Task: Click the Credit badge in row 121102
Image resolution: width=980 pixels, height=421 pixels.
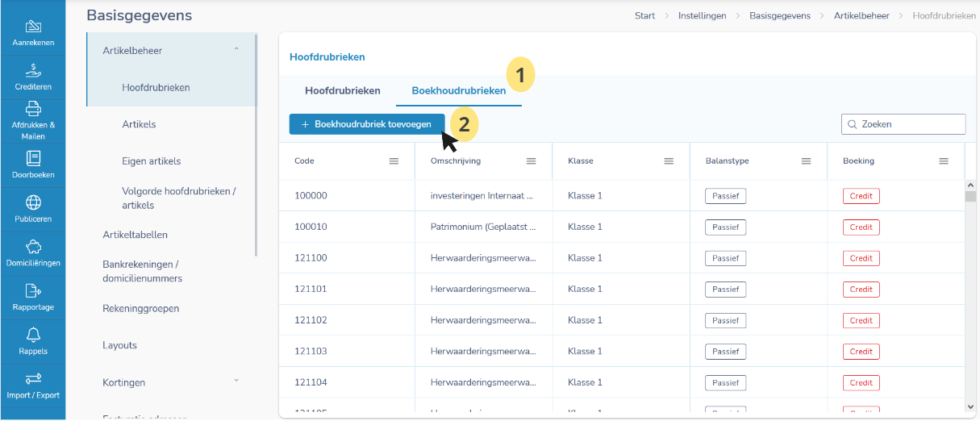Action: [x=861, y=321]
